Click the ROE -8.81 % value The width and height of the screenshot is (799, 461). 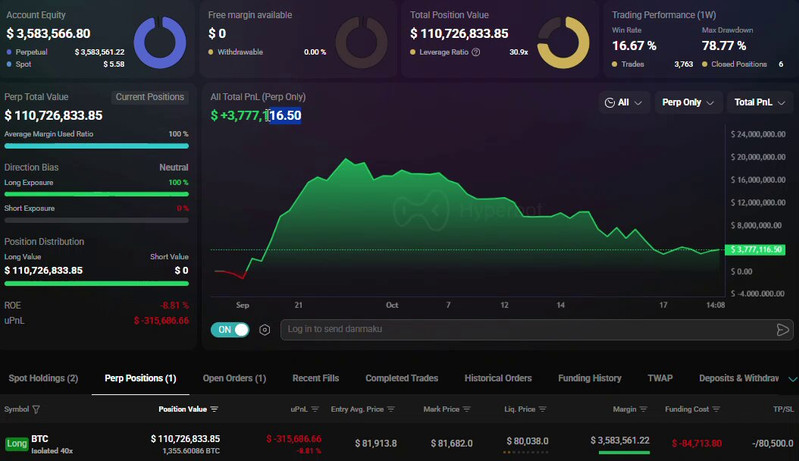pos(174,305)
